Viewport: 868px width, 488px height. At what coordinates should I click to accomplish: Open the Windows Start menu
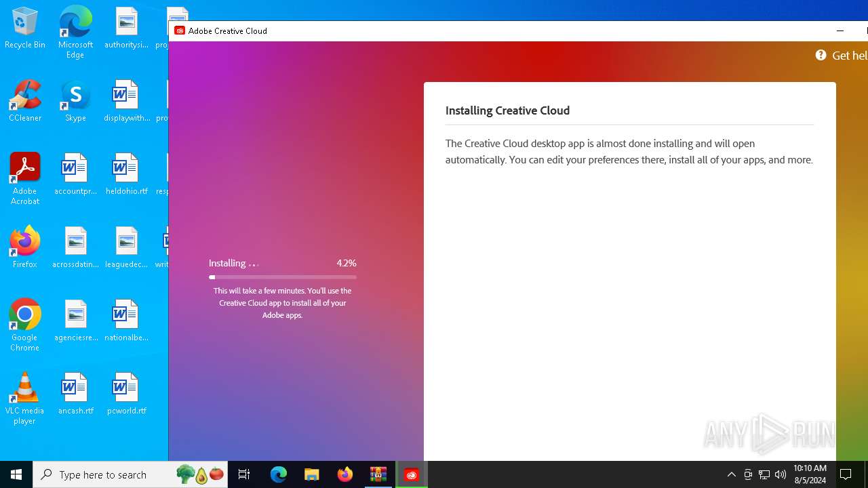16,474
